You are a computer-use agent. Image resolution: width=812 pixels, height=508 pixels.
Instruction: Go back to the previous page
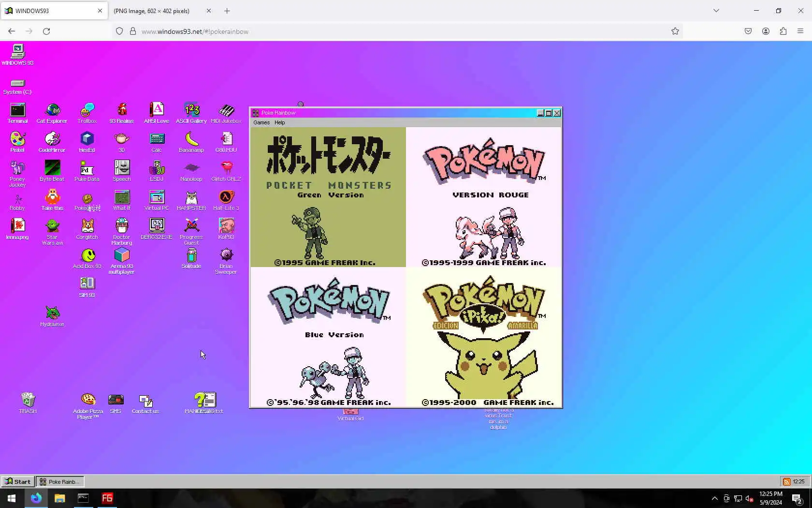[x=12, y=31]
